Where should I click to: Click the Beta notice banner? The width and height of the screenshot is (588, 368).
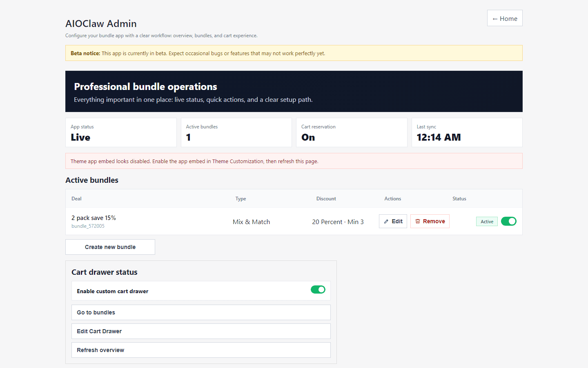point(294,53)
